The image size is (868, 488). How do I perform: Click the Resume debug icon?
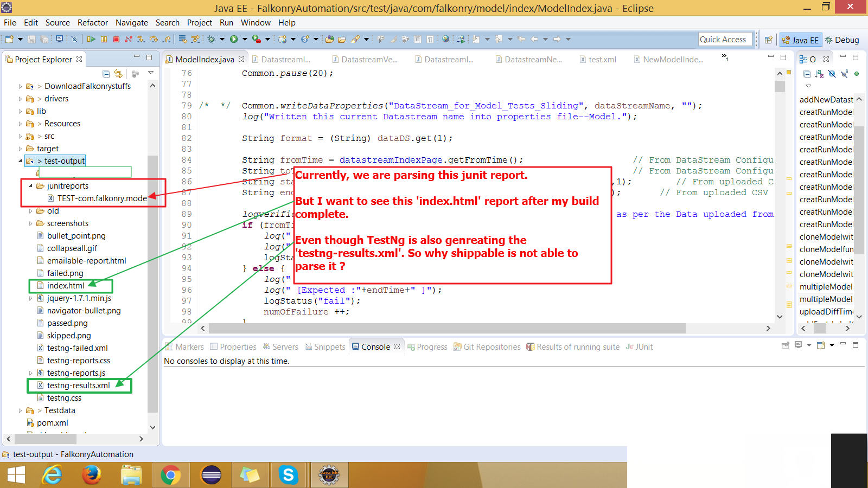pos(91,39)
